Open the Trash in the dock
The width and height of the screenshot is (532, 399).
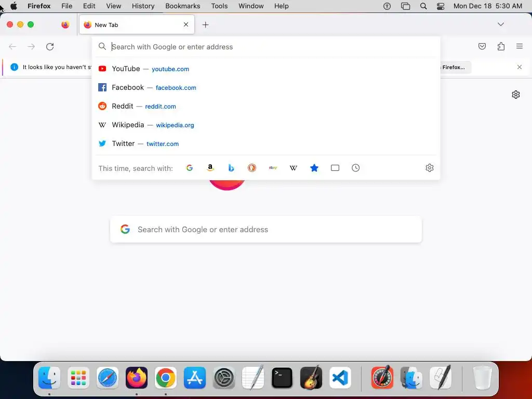[x=482, y=378]
